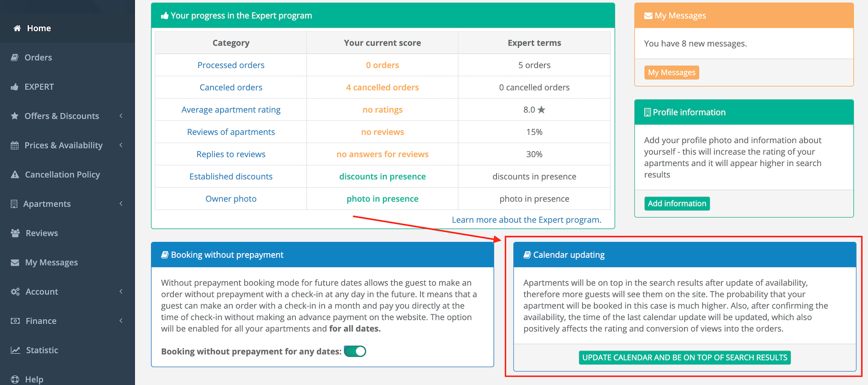Click the Home house icon in sidebar

(17, 28)
